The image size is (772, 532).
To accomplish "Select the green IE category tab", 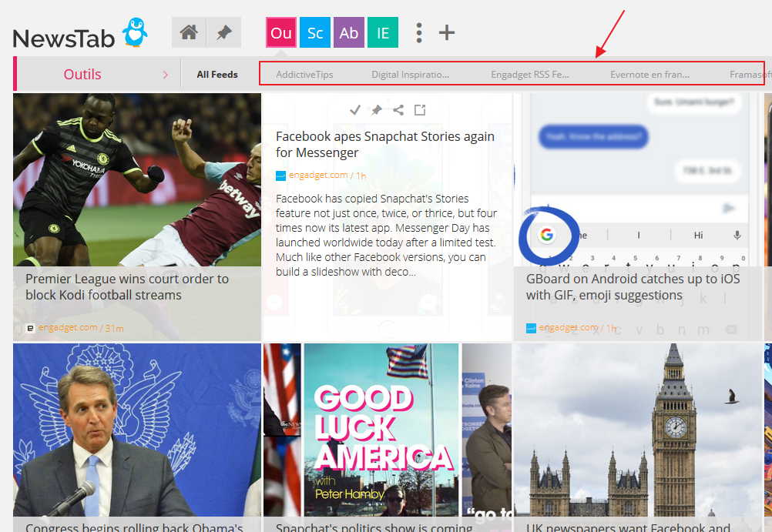I will (x=383, y=32).
